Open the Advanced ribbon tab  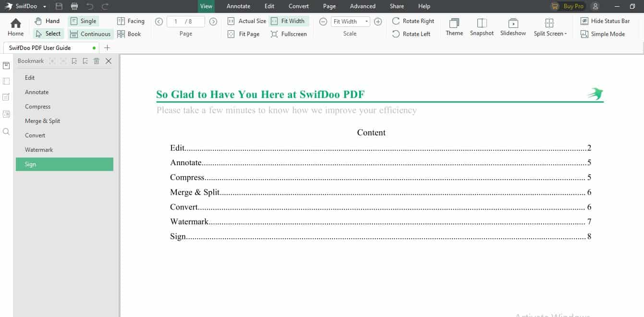(x=363, y=6)
